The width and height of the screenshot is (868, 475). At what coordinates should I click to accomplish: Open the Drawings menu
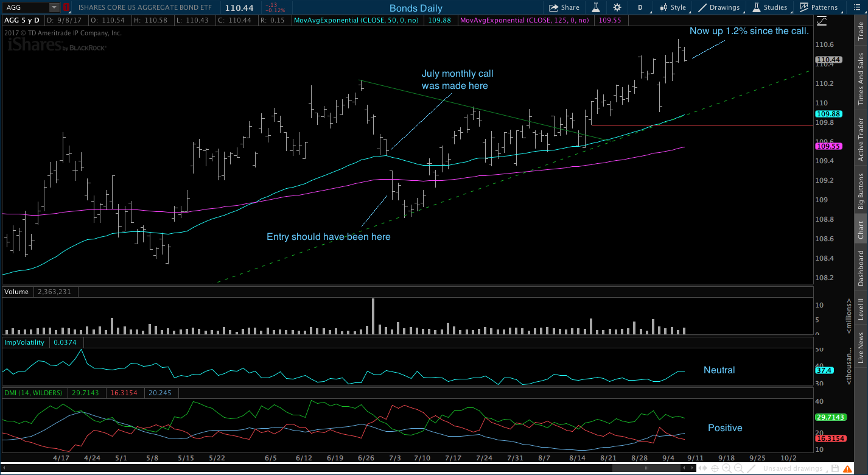pos(719,7)
